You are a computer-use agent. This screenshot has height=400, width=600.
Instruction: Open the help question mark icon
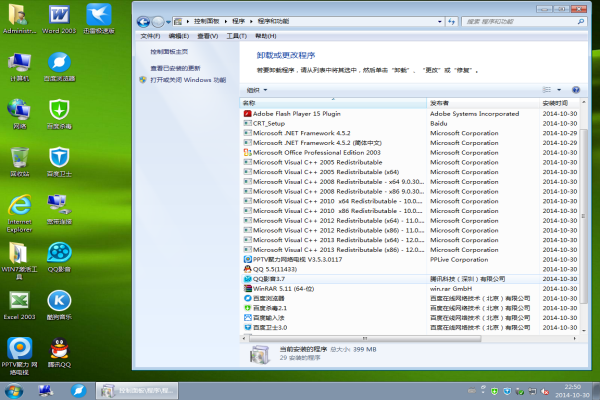coord(576,90)
